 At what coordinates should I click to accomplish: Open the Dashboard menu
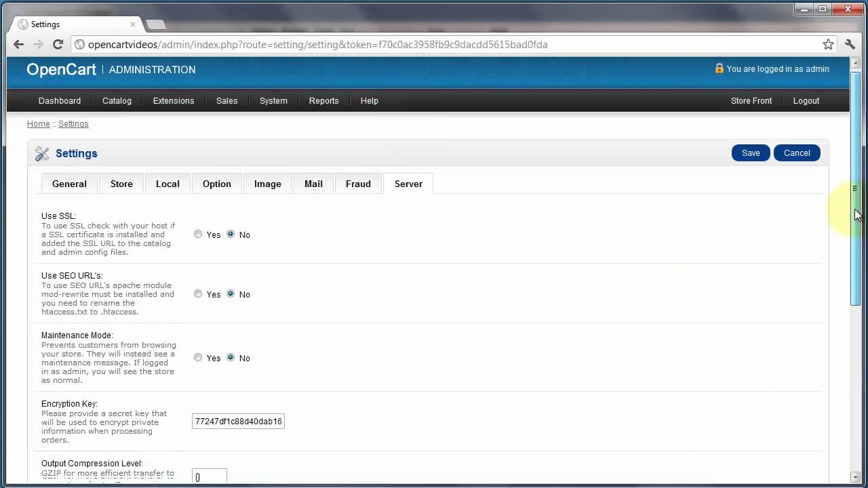(x=60, y=100)
